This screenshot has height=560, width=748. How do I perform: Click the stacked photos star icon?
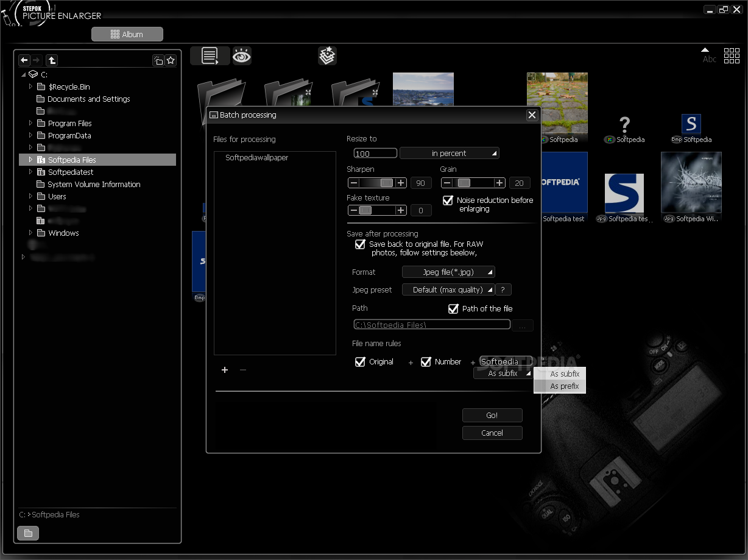click(x=327, y=56)
